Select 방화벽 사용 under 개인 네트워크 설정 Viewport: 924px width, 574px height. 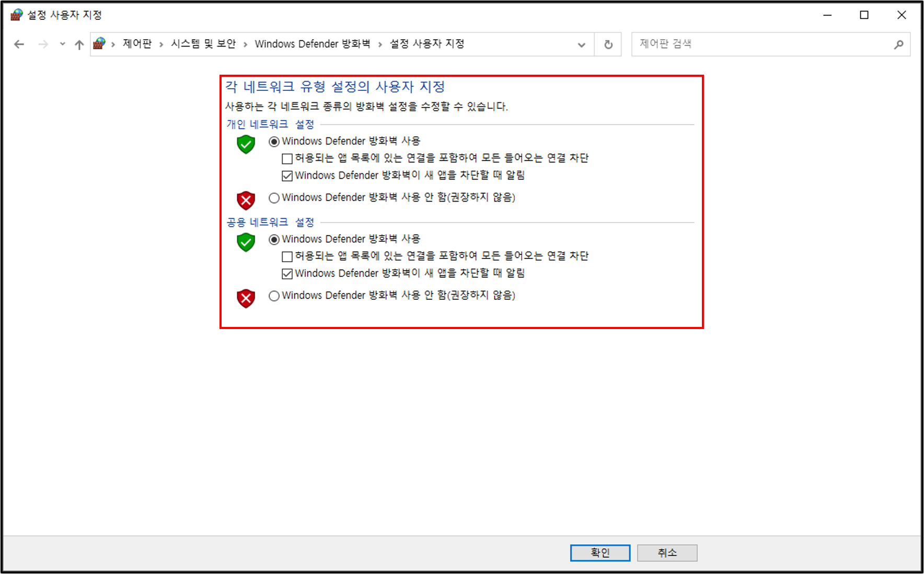(274, 142)
